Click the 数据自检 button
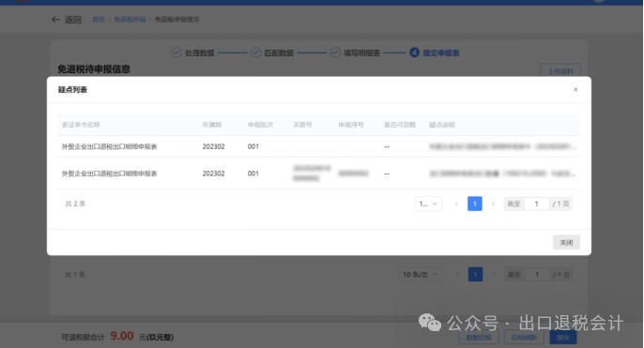This screenshot has height=348, width=644. click(x=479, y=338)
